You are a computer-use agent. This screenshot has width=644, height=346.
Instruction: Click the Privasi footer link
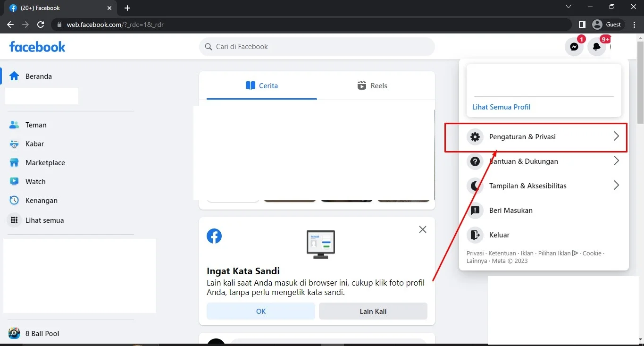(475, 253)
